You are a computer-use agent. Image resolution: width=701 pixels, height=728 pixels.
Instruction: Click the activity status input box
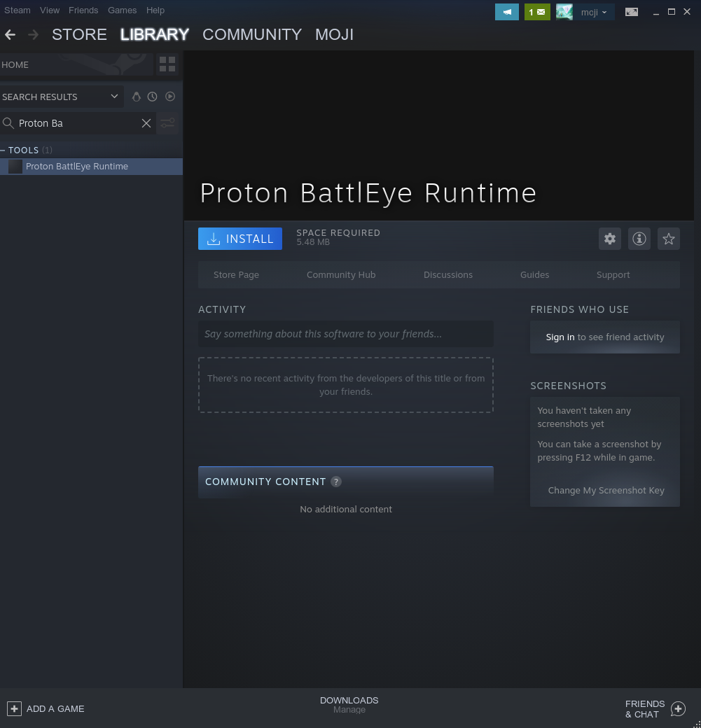346,334
